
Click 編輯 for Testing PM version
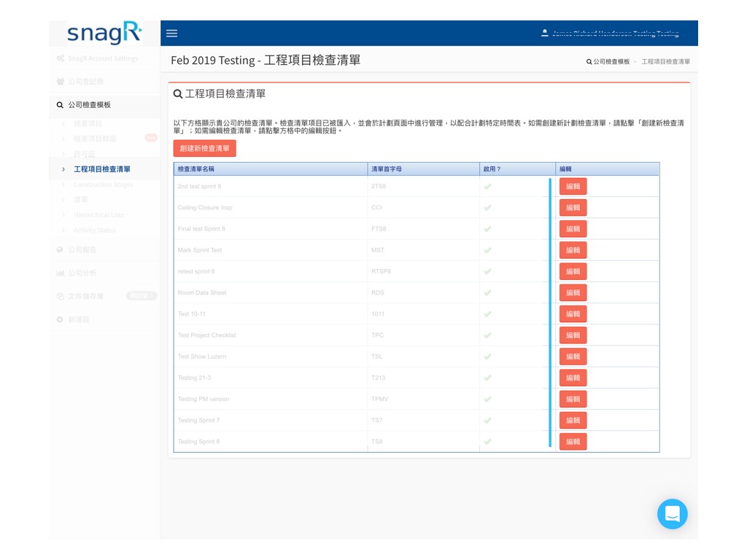[x=573, y=399]
